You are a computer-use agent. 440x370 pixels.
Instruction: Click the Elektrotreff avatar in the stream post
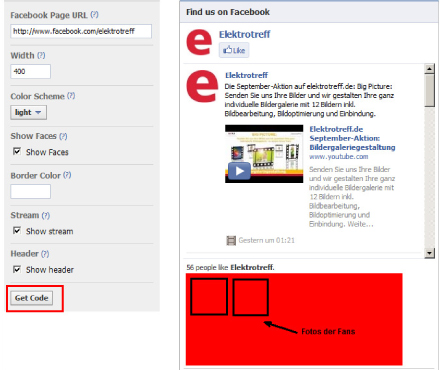coord(202,86)
